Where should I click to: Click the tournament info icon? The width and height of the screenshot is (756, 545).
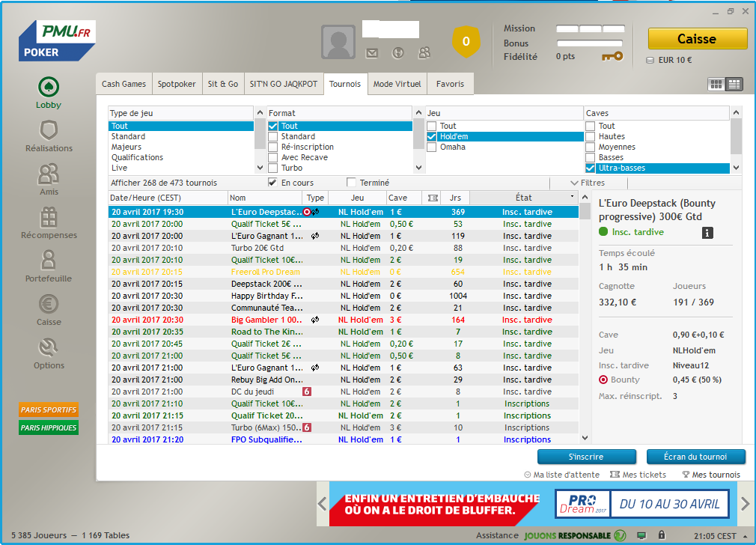click(x=707, y=233)
